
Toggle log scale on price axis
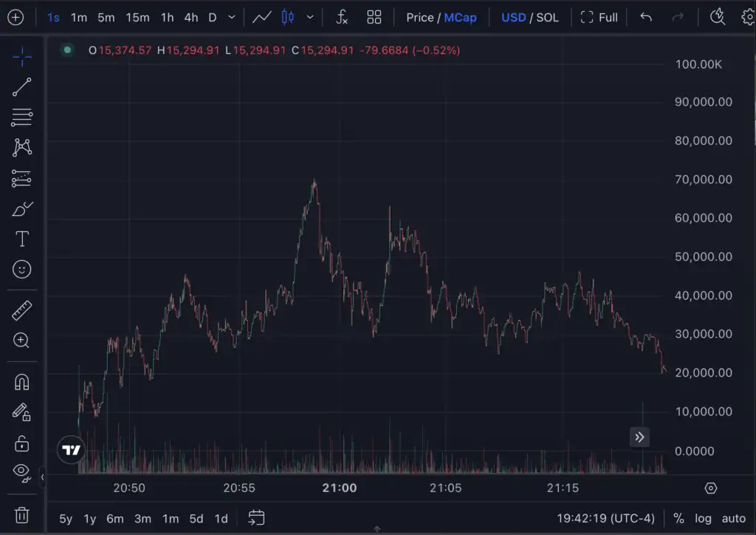coord(703,519)
